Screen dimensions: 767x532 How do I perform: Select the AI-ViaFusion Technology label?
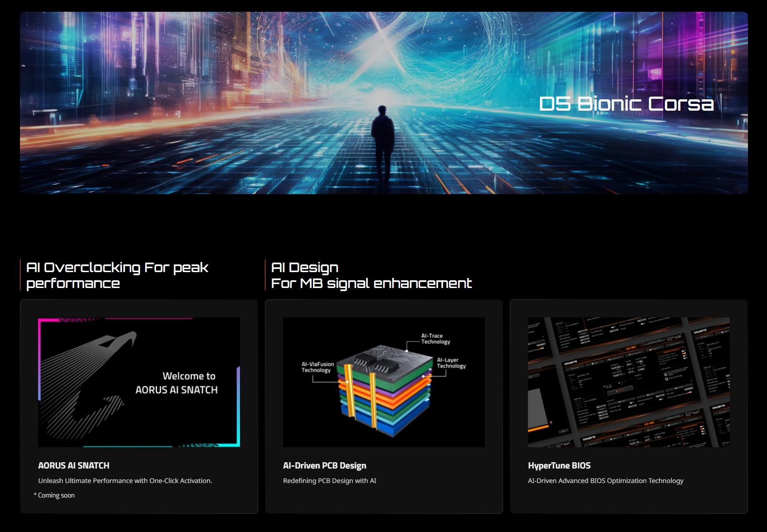pos(318,367)
